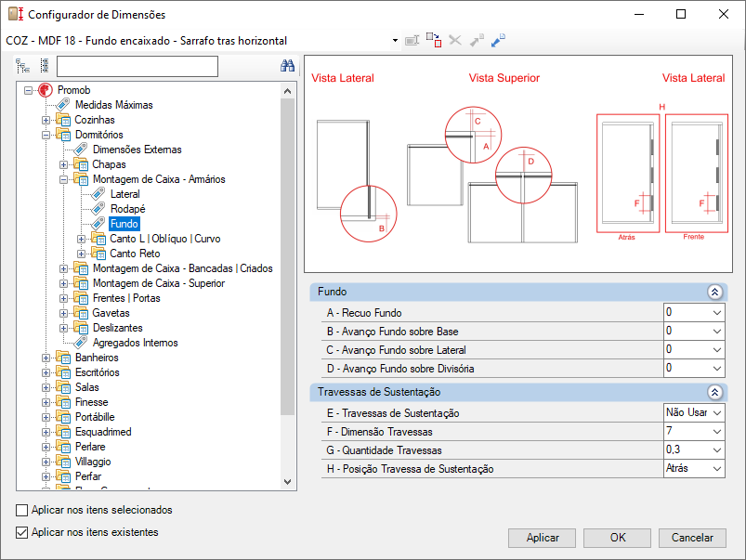The image size is (746, 560).
Task: Click the Medidas Máximas tag icon
Action: [x=63, y=105]
